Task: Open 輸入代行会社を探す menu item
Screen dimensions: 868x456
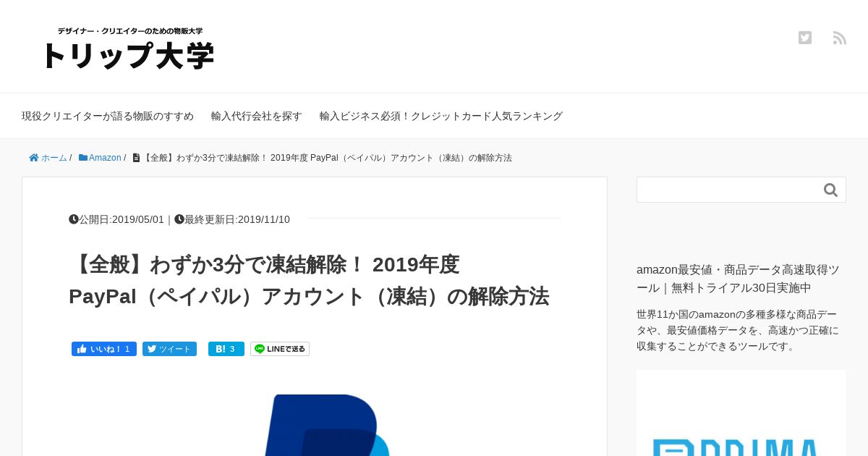Action: [257, 116]
